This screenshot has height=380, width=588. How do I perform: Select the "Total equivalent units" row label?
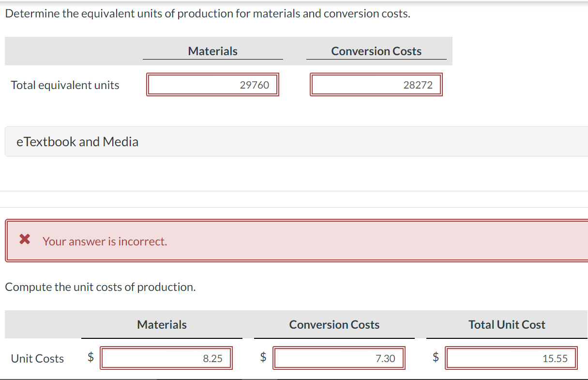tap(65, 85)
